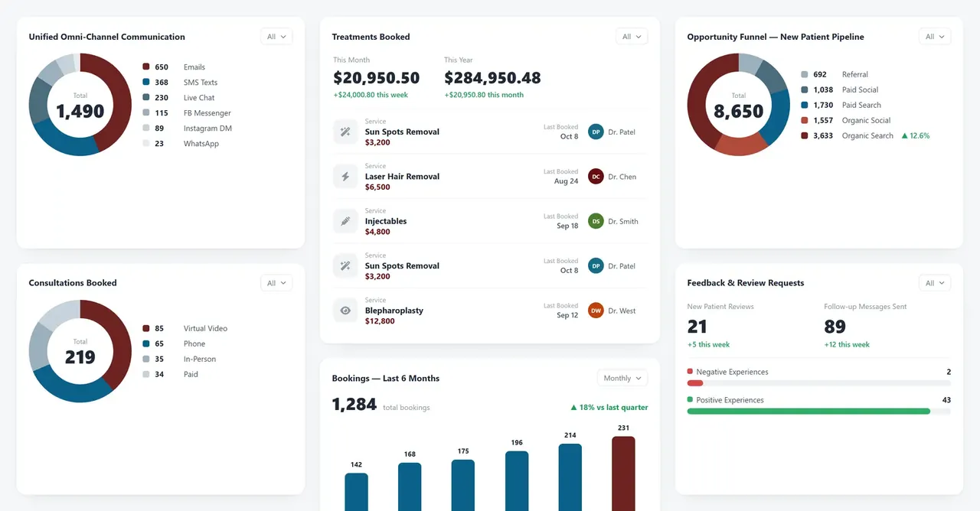The height and width of the screenshot is (511, 980).
Task: Click the Organic Search legend color swatch
Action: coord(805,135)
